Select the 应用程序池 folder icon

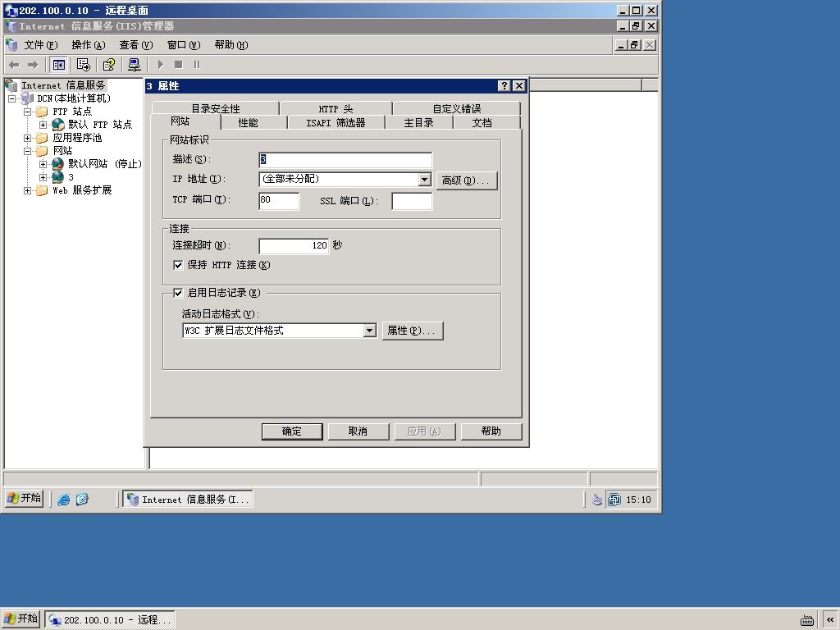pos(42,138)
